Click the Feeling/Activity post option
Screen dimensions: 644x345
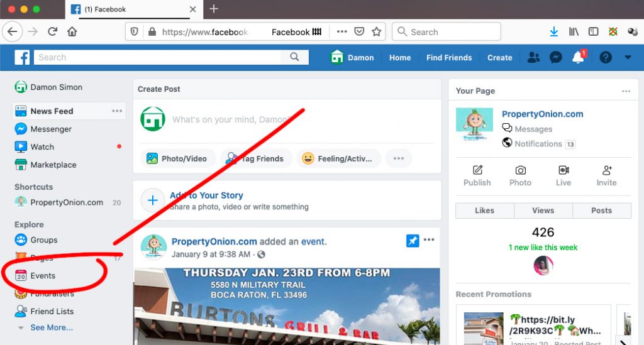tap(338, 159)
